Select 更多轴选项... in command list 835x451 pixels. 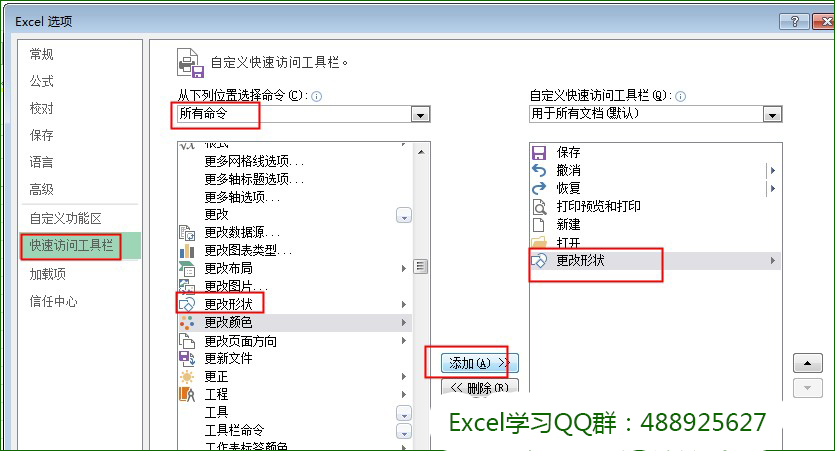pos(242,197)
